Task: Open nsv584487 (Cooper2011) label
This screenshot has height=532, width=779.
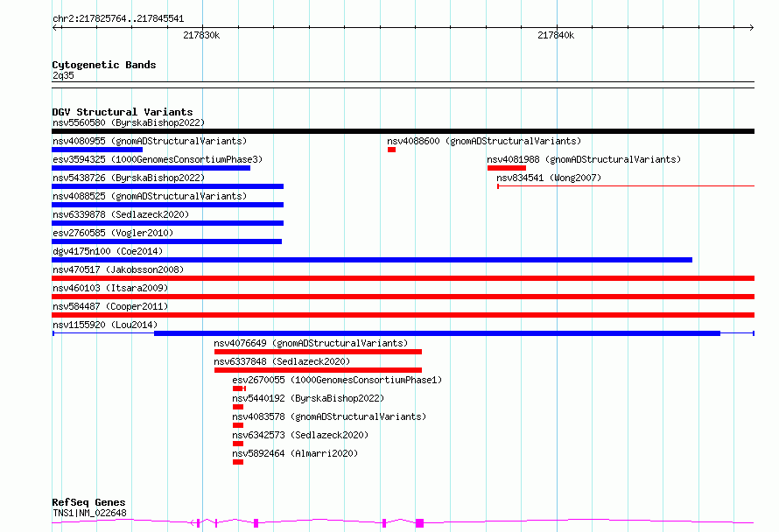Action: 110,306
